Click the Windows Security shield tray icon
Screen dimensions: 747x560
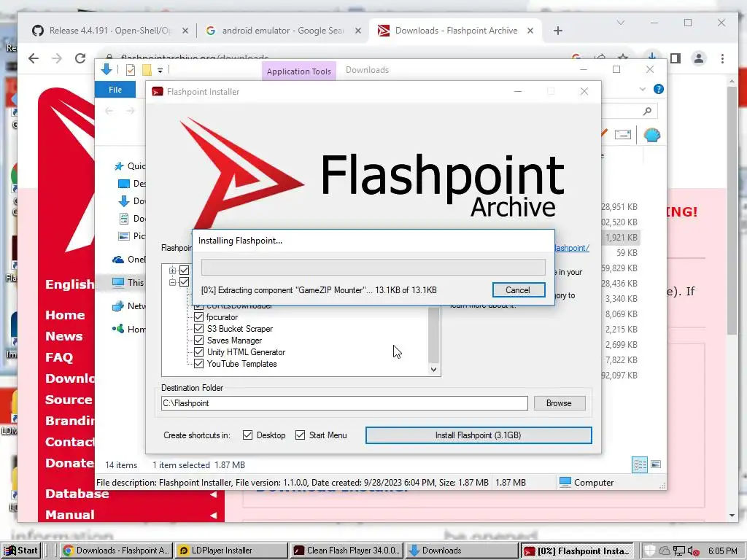click(x=650, y=551)
